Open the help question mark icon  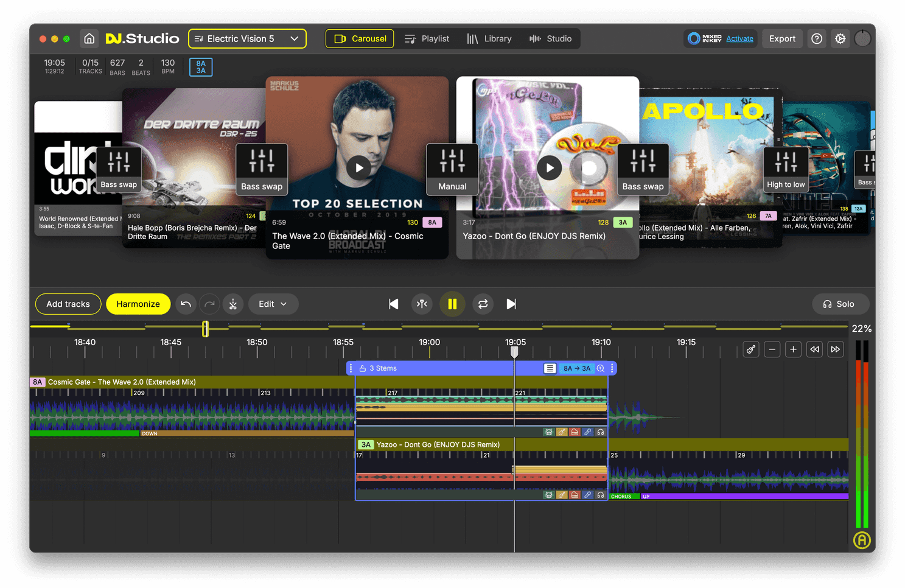(817, 38)
